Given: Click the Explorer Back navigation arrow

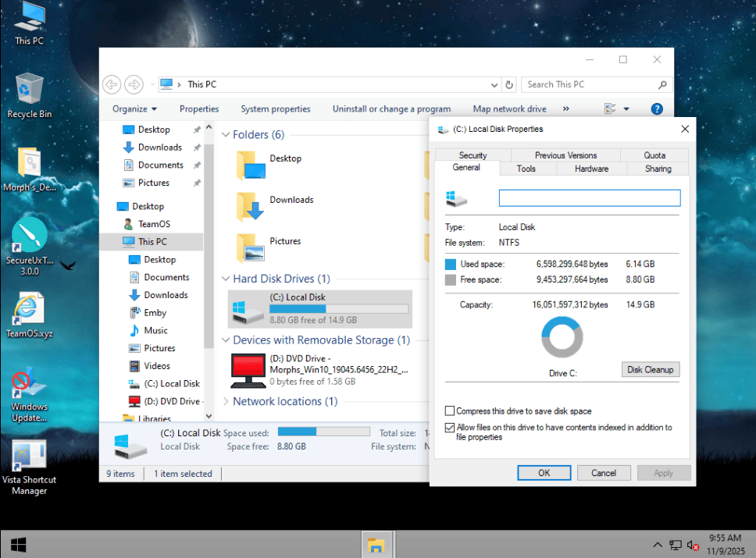Looking at the screenshot, I should 112,84.
